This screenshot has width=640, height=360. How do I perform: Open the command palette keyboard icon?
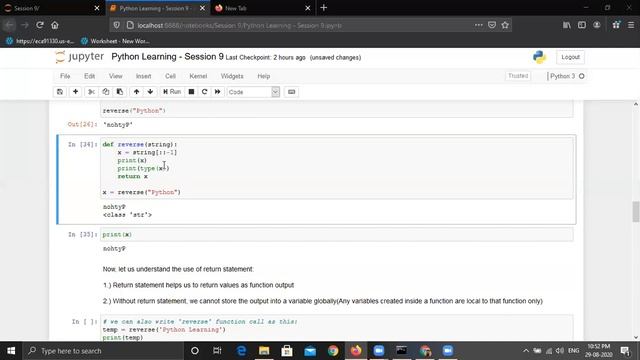[x=291, y=92]
